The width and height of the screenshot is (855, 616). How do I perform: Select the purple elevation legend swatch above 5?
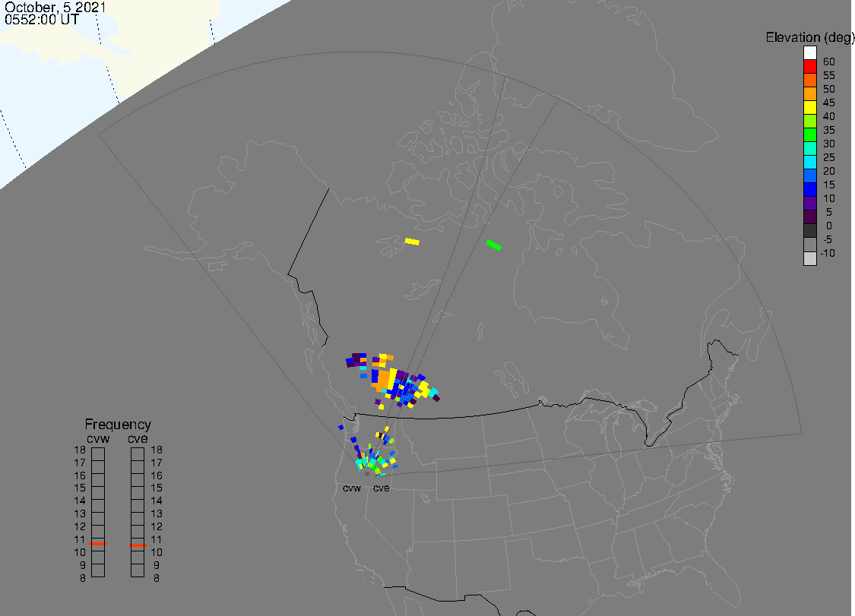(x=809, y=203)
